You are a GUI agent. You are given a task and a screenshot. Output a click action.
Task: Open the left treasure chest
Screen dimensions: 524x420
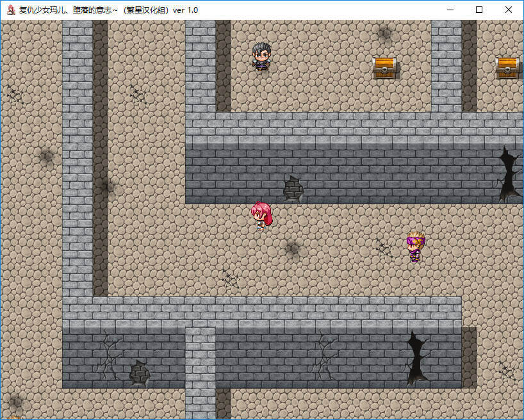[384, 67]
